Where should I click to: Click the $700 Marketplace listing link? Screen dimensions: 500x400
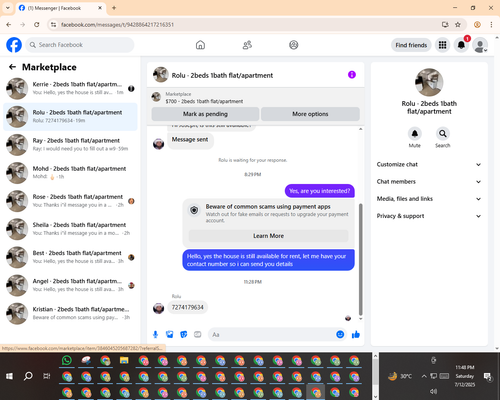pos(204,101)
